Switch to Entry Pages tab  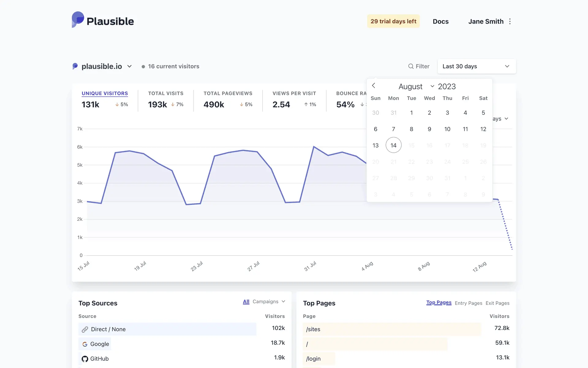click(468, 303)
